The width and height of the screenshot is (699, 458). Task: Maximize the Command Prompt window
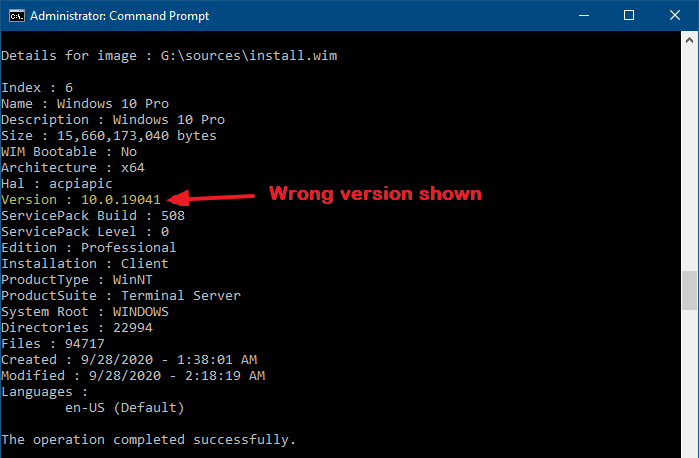(629, 16)
